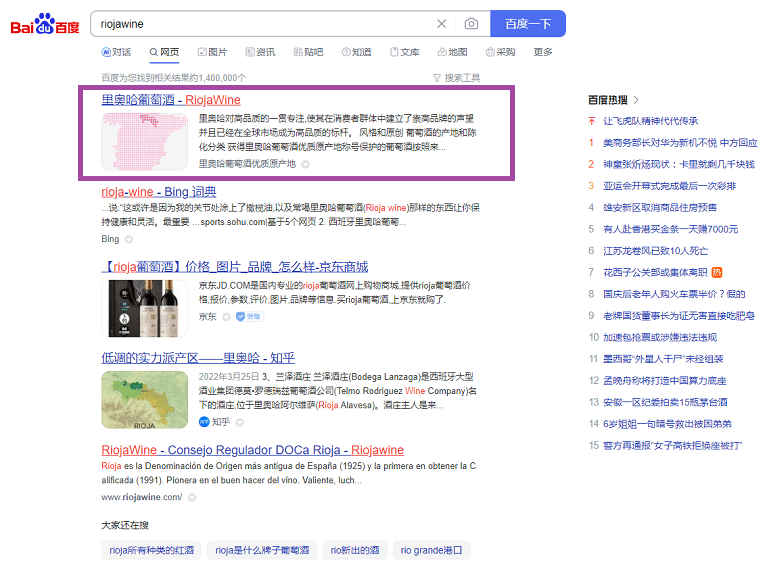Switch to the 地图 tab
Screen dimensions: 767x564
[452, 52]
